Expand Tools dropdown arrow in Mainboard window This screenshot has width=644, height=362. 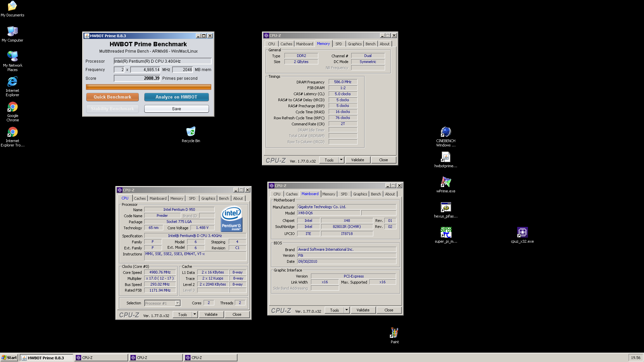click(347, 310)
